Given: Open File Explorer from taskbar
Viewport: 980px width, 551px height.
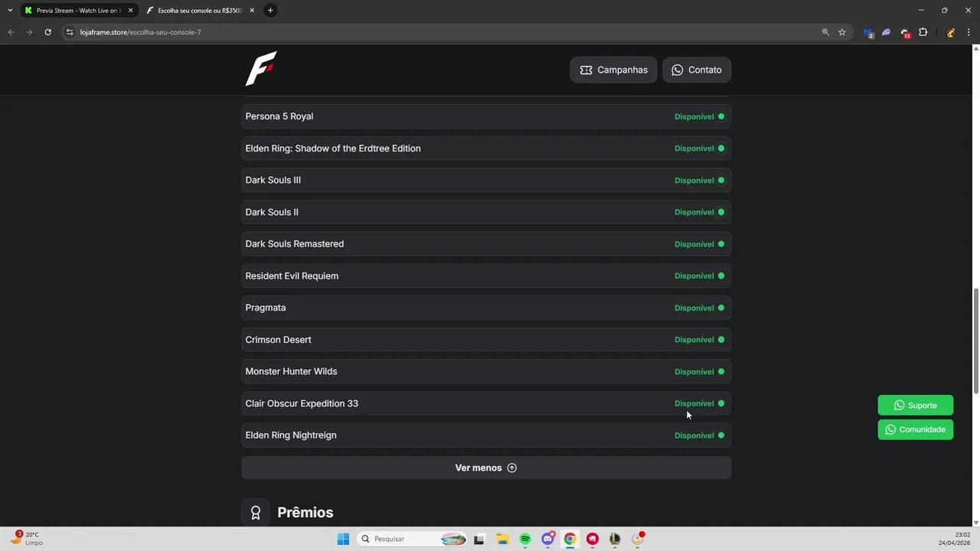Looking at the screenshot, I should click(x=502, y=539).
